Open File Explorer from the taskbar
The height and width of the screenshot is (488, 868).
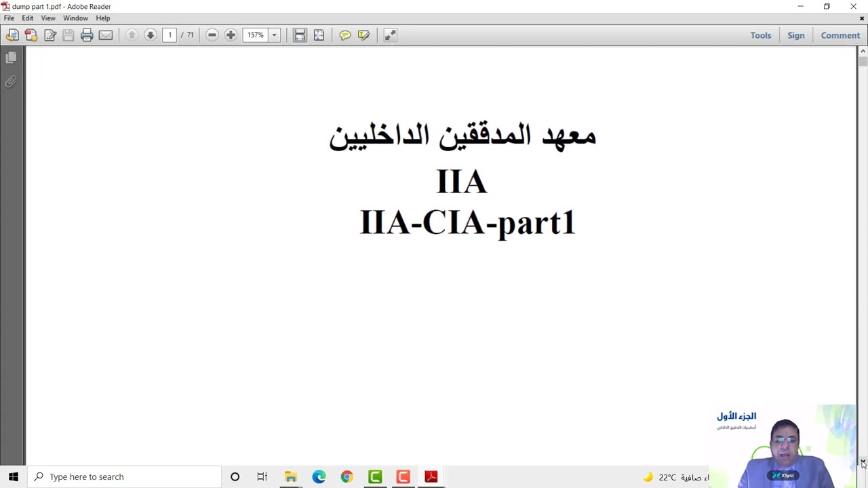coord(290,476)
